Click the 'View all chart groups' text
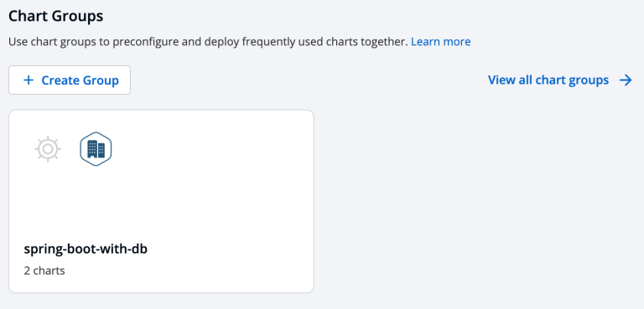644x309 pixels. tap(548, 80)
